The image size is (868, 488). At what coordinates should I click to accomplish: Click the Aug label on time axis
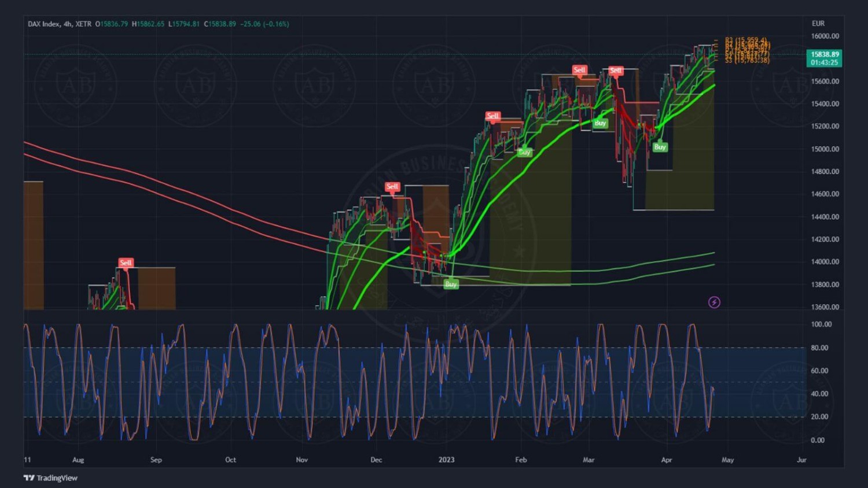pyautogui.click(x=78, y=460)
